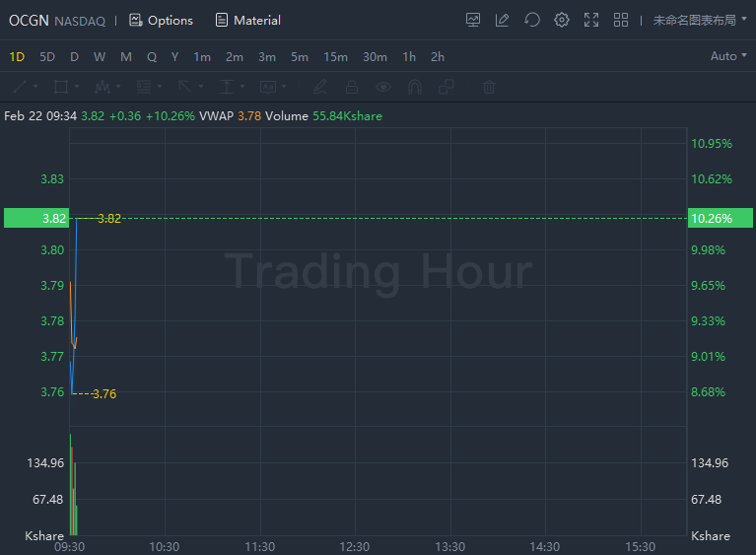Select the rectangle shape drawing tool

click(x=61, y=87)
